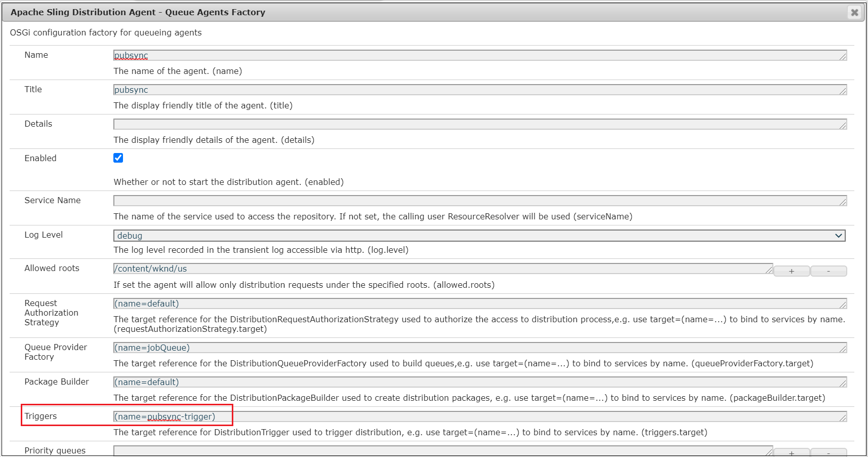Click the Triggers label
This screenshot has width=868, height=457.
coord(40,416)
